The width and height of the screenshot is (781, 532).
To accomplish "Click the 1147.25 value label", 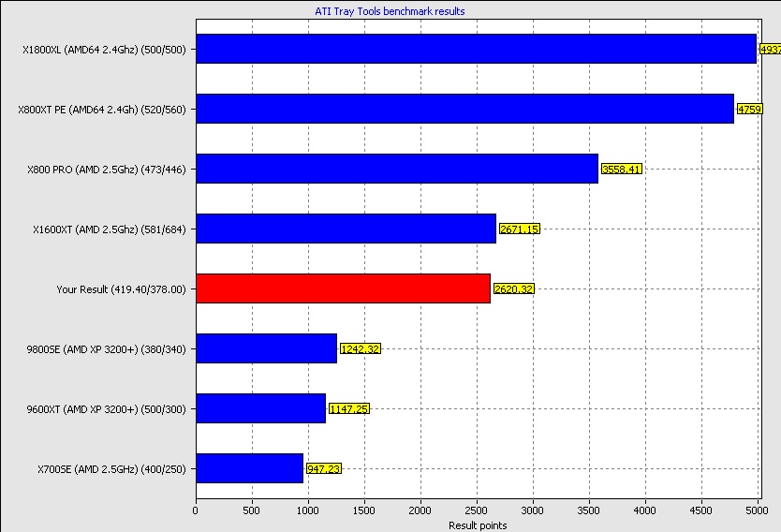I will click(x=349, y=409).
